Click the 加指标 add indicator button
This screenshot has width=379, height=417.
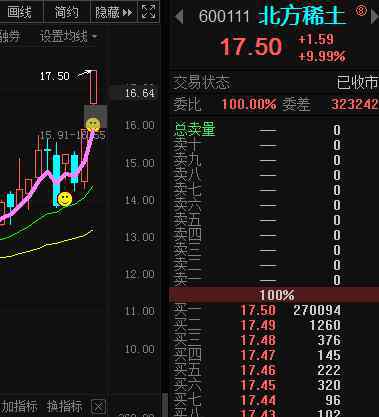pyautogui.click(x=19, y=407)
